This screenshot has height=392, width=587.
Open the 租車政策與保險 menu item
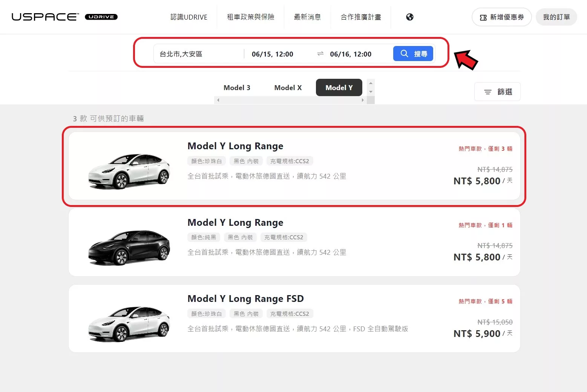pos(250,17)
